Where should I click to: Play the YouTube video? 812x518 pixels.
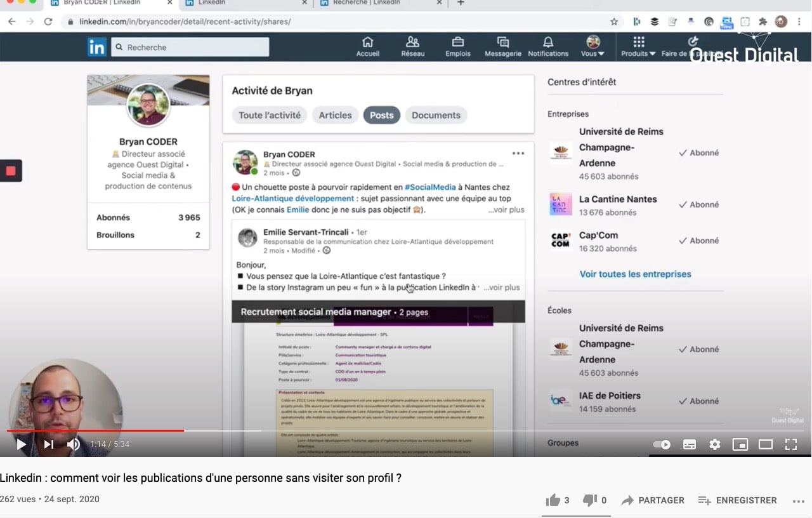[21, 444]
